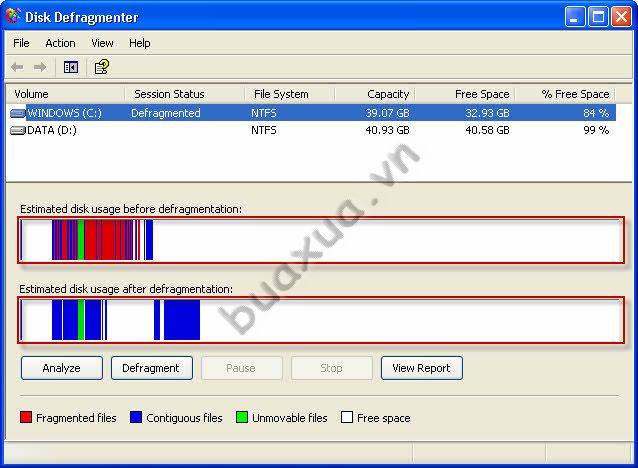
Task: Open the View Report button
Action: [422, 368]
